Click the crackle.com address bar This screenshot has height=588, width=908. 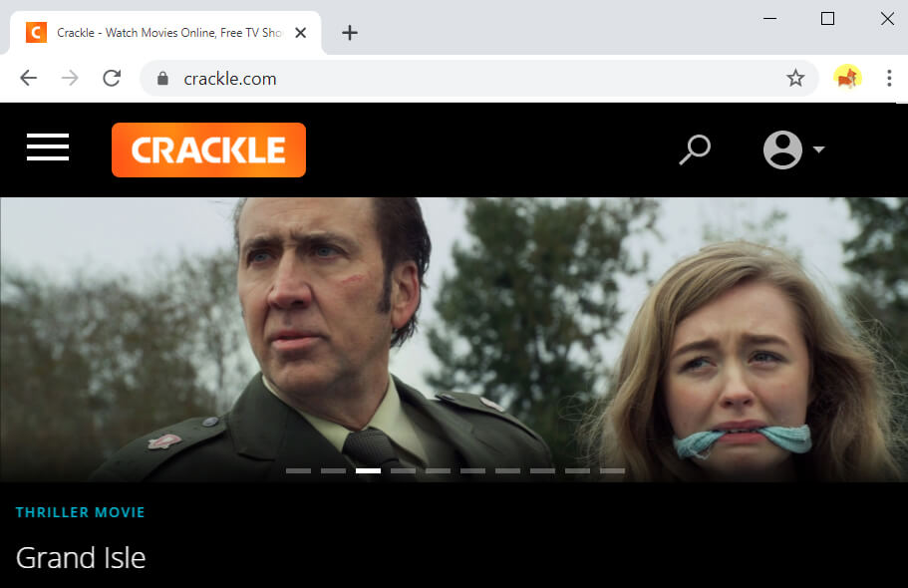pos(479,78)
